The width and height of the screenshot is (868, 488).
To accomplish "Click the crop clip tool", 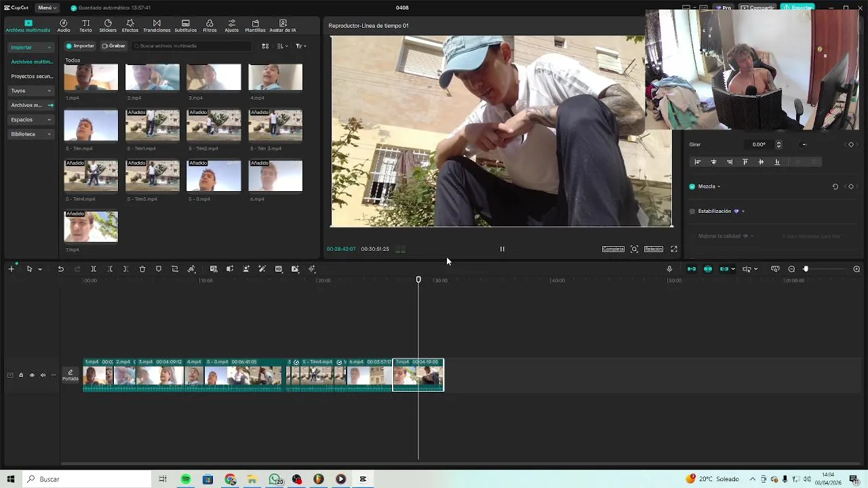I will click(x=175, y=269).
